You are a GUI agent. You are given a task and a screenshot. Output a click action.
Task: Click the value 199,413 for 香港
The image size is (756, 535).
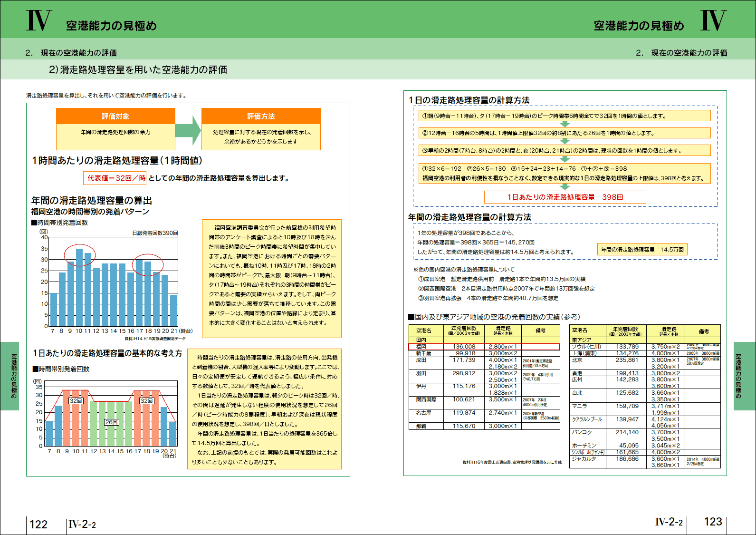pyautogui.click(x=627, y=373)
